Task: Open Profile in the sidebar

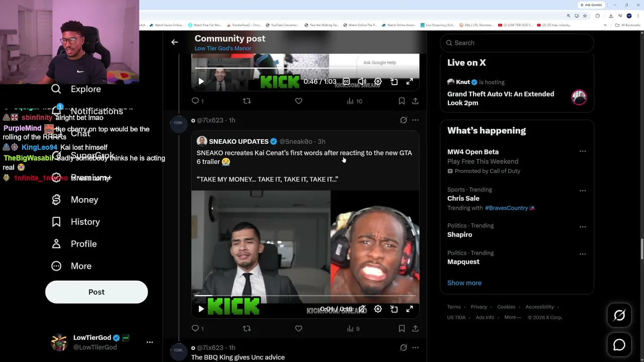Action: point(74,244)
